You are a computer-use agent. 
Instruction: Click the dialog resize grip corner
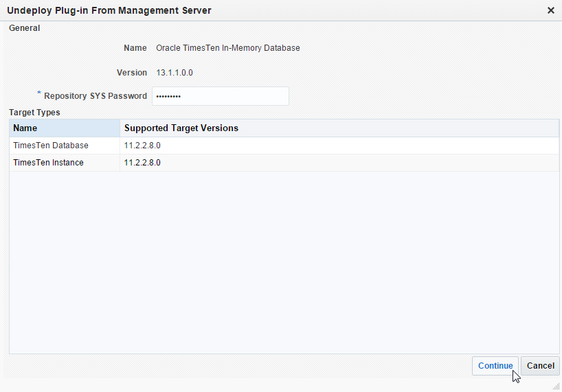tap(556, 387)
